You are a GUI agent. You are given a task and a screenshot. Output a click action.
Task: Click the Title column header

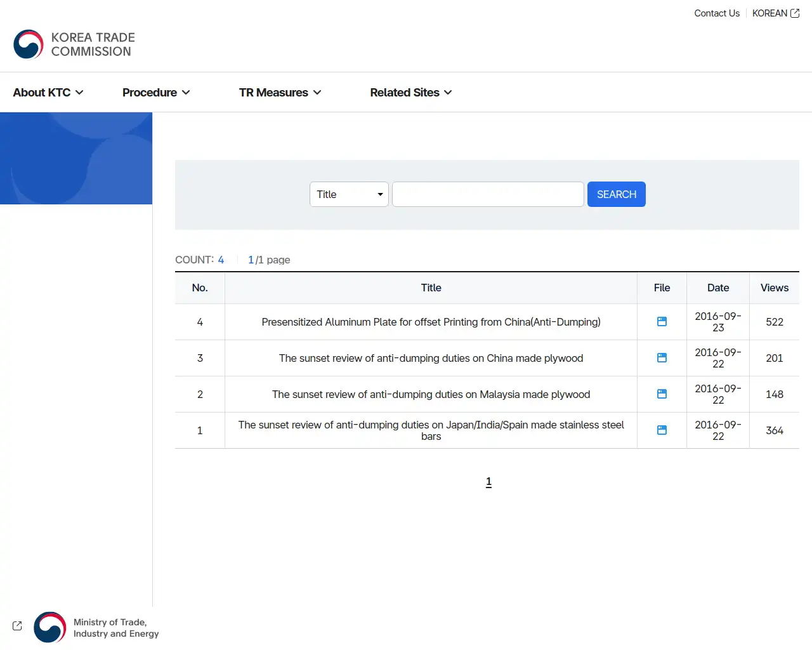click(x=431, y=288)
